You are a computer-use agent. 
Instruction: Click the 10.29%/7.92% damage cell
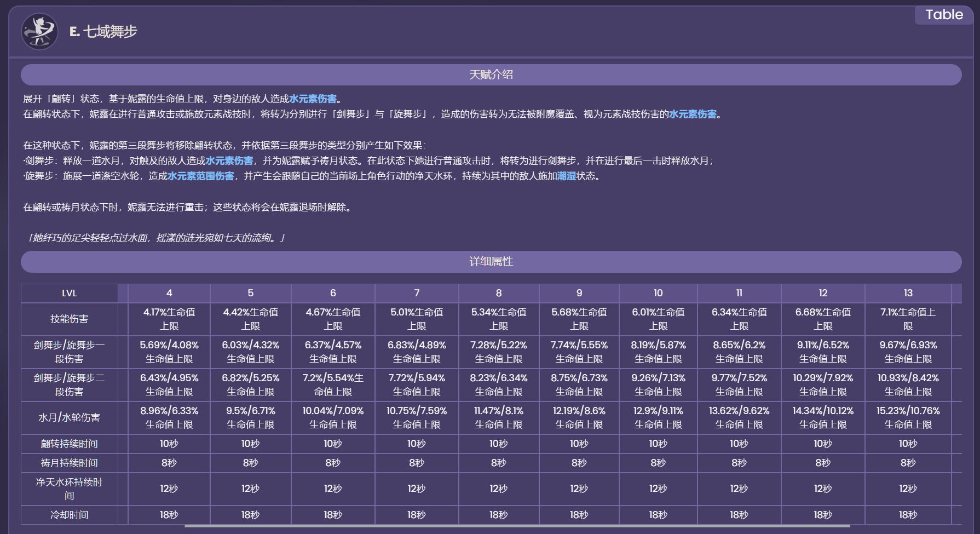click(x=823, y=385)
